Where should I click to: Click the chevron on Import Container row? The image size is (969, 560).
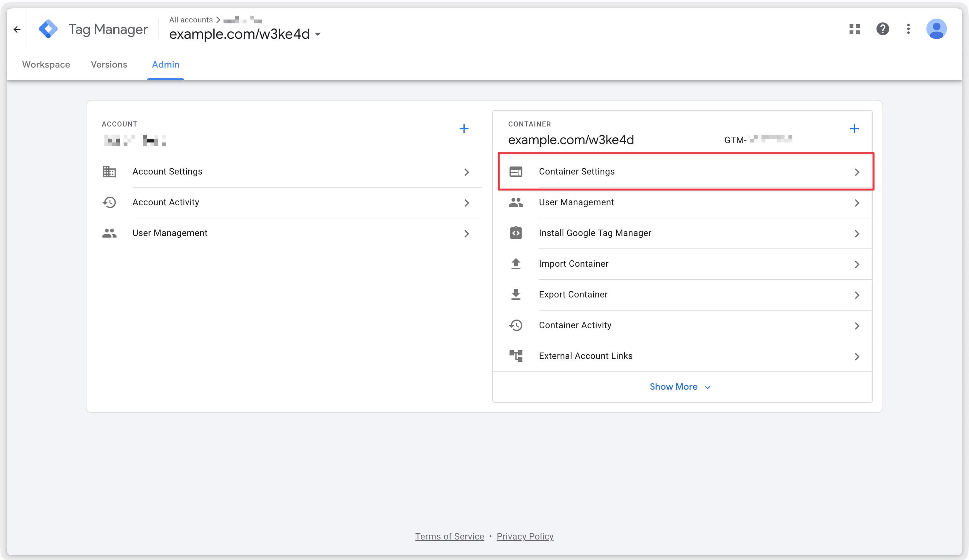click(x=857, y=264)
